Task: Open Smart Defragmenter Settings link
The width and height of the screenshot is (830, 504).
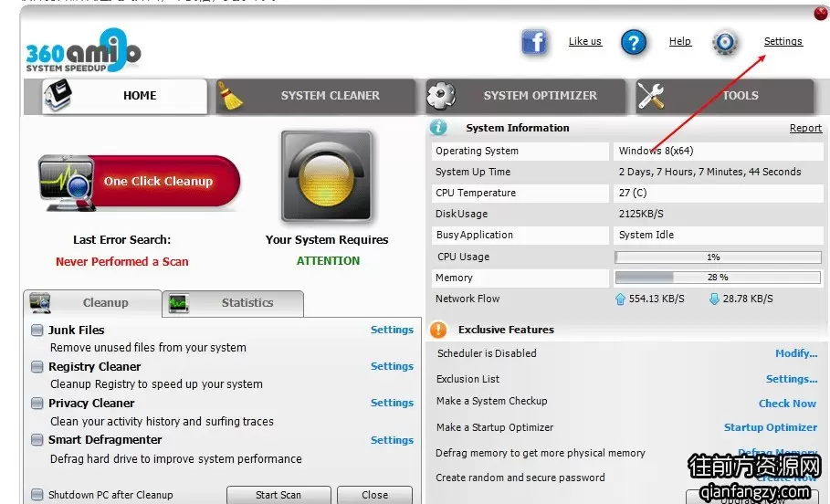Action: (x=393, y=440)
